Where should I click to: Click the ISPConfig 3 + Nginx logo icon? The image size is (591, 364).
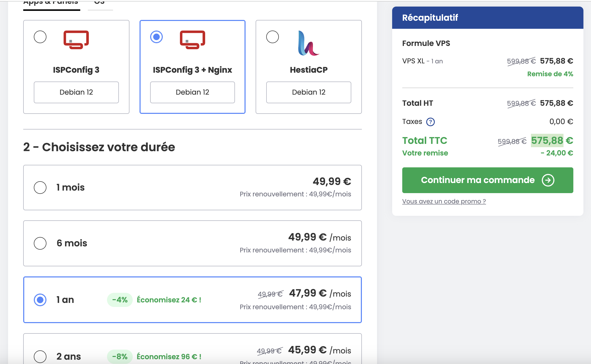click(192, 40)
